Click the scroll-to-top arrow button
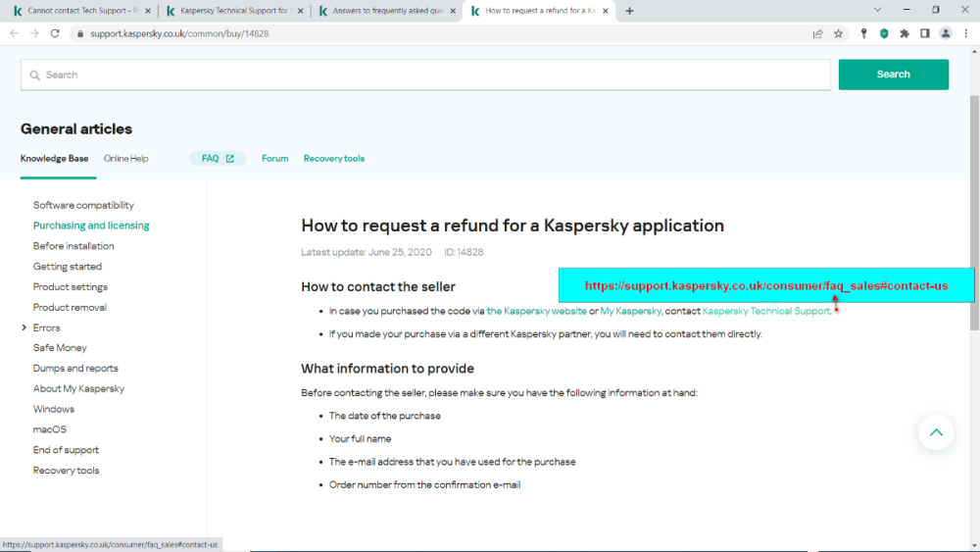 tap(936, 432)
